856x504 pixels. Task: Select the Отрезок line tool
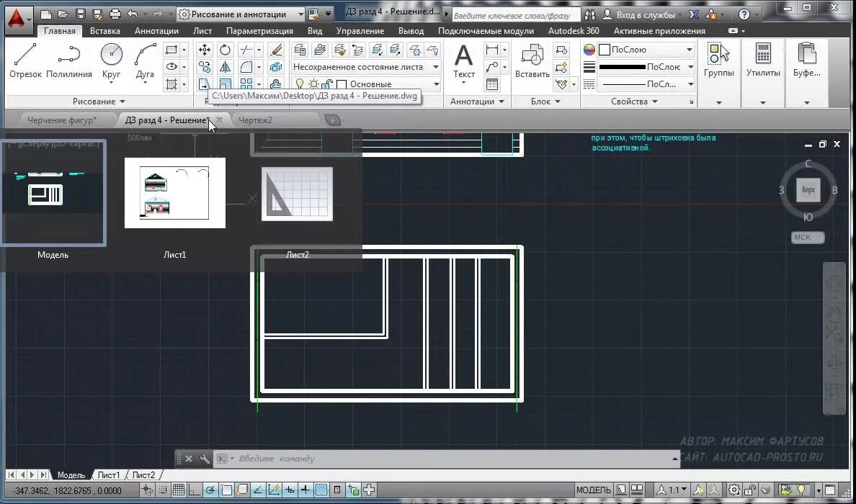point(25,61)
